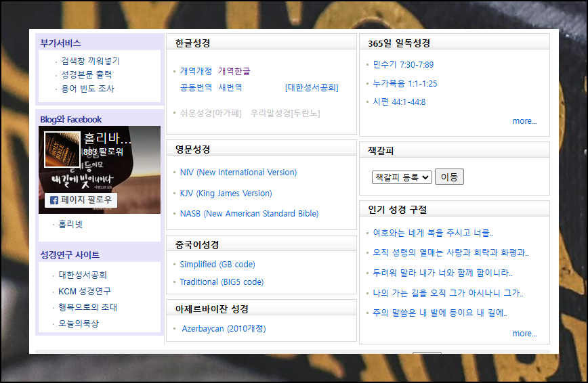Click the Blog와 Facebook heading
Image resolution: width=588 pixels, height=383 pixels.
coord(71,120)
